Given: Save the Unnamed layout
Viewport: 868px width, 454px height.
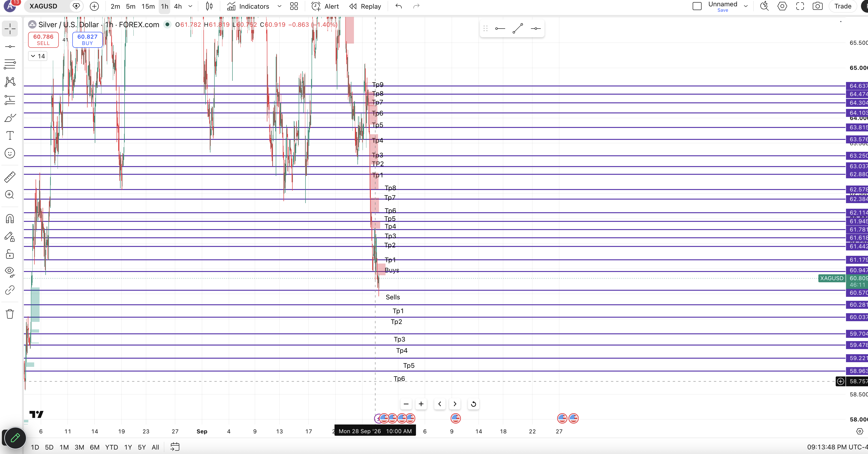Looking at the screenshot, I should click(722, 10).
